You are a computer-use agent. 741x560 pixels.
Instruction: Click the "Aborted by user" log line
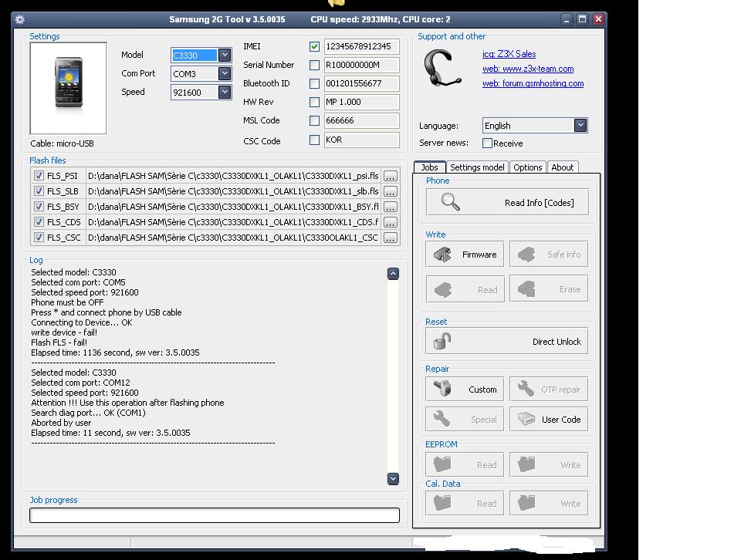pos(61,423)
